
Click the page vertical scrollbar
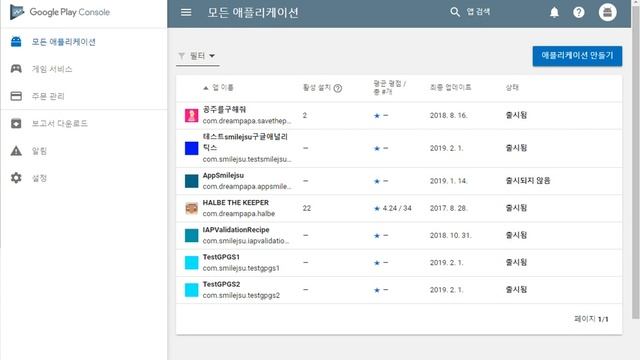tap(636, 163)
